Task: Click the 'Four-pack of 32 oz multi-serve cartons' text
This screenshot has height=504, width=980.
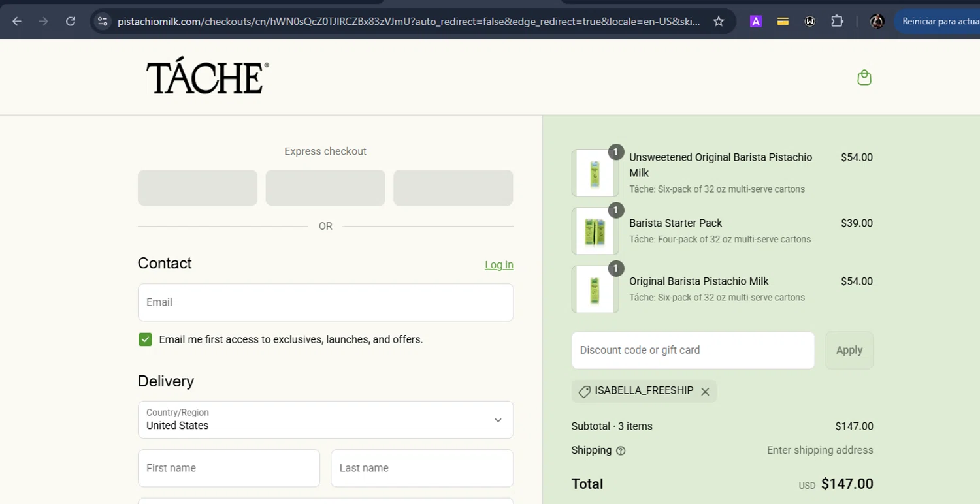Action: pyautogui.click(x=733, y=240)
